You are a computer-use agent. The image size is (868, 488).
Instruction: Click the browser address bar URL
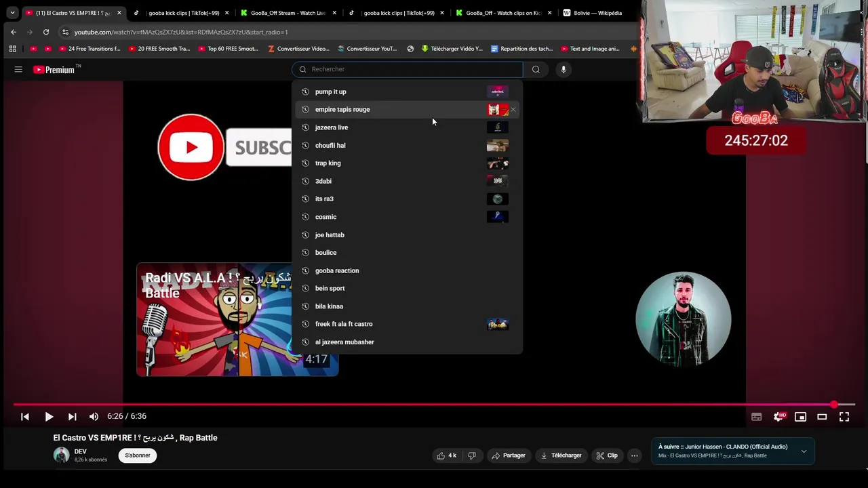point(181,32)
